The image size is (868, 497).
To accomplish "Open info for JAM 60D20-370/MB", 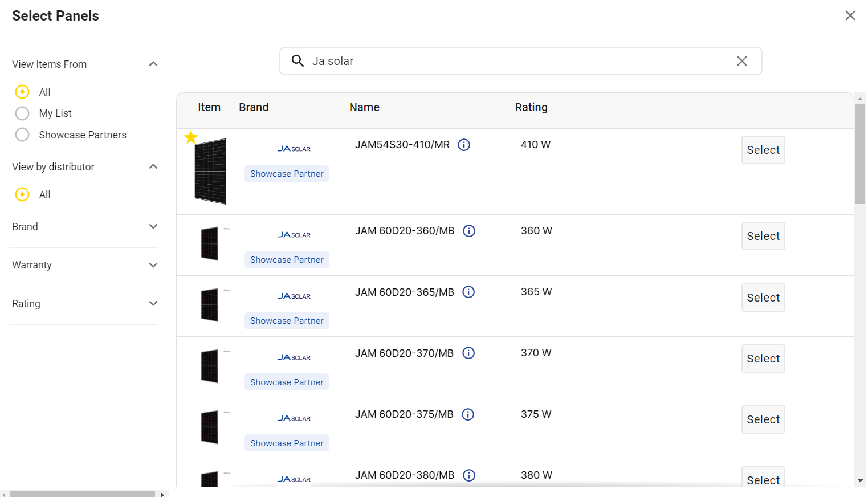I will coord(468,353).
